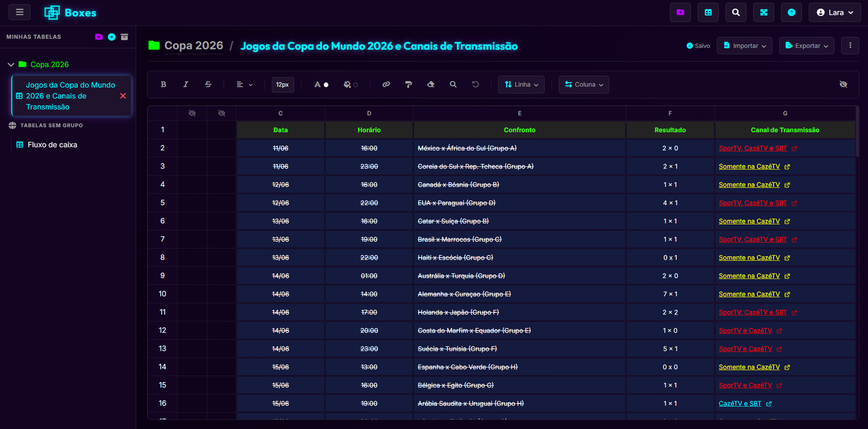Open row 12 SporTV e CazéTV link
This screenshot has width=868, height=429.
pos(745,331)
